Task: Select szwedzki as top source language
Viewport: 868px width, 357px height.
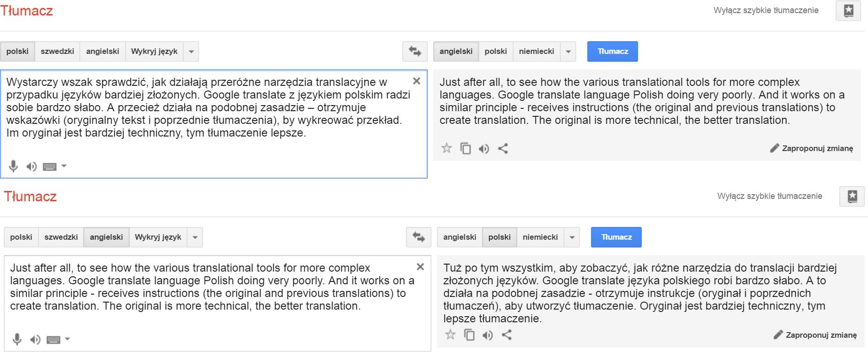Action: pyautogui.click(x=57, y=52)
